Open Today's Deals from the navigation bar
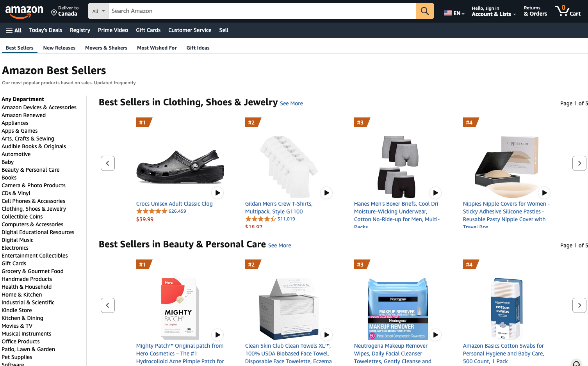588x366 pixels. click(x=45, y=30)
